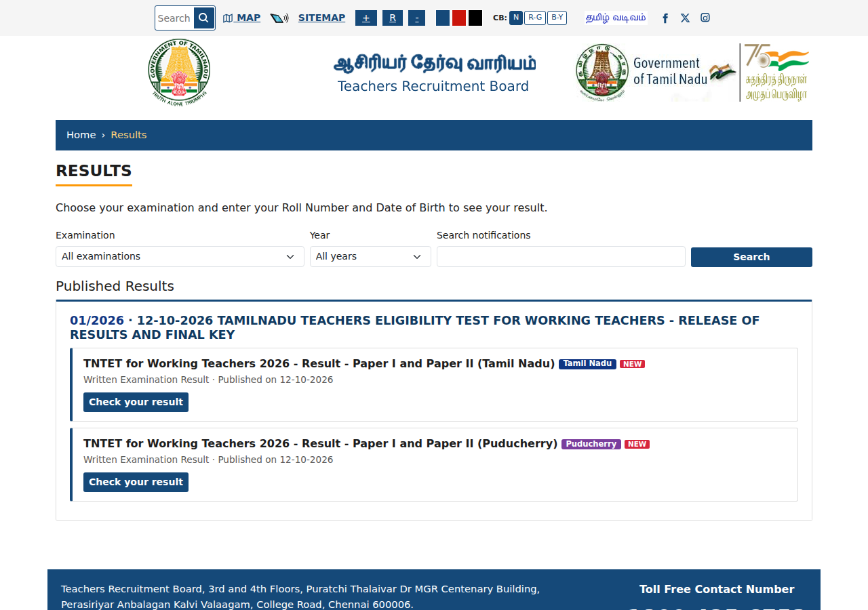Open the screen reader access icon

coord(279,18)
